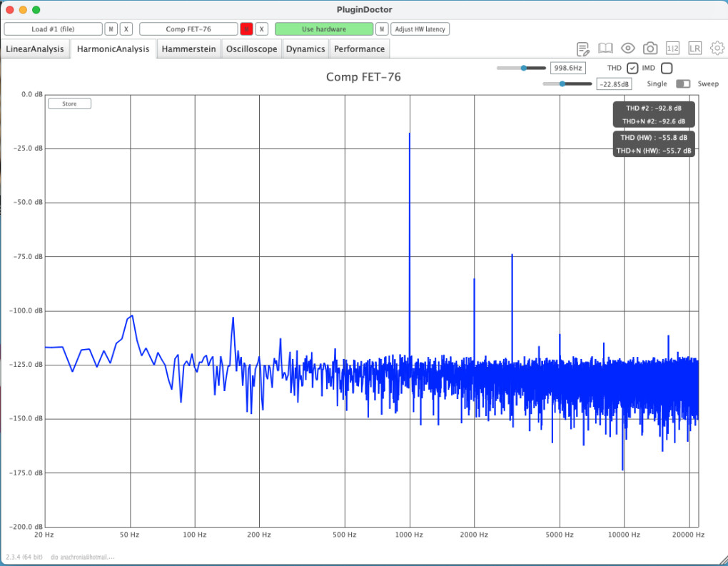Open the Comp FET-76 plugin selector
Viewport: 728px width, 566px height.
[188, 29]
